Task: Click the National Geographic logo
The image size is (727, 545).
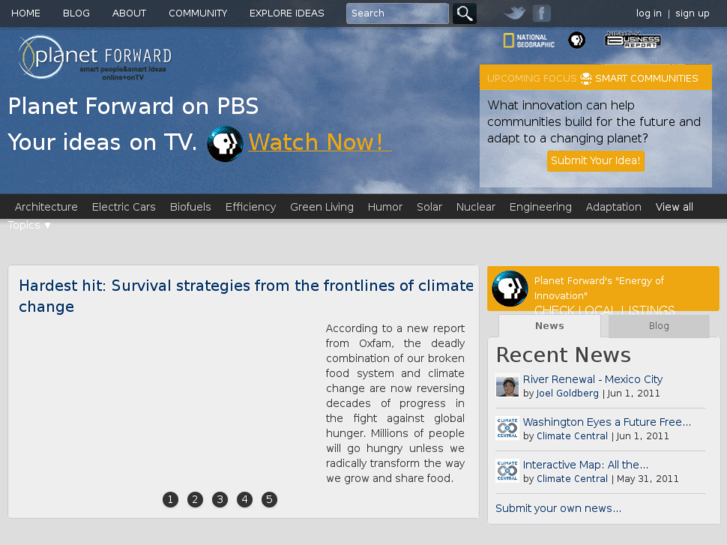Action: (x=529, y=41)
